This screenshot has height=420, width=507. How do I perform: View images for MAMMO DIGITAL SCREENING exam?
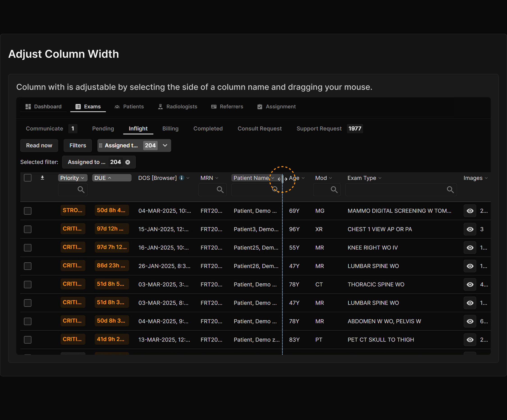tap(470, 211)
